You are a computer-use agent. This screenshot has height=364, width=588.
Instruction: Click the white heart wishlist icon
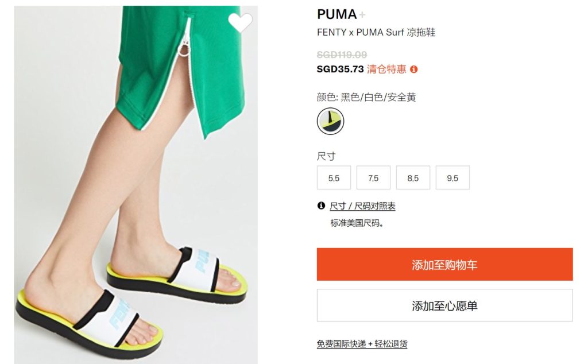(x=240, y=22)
